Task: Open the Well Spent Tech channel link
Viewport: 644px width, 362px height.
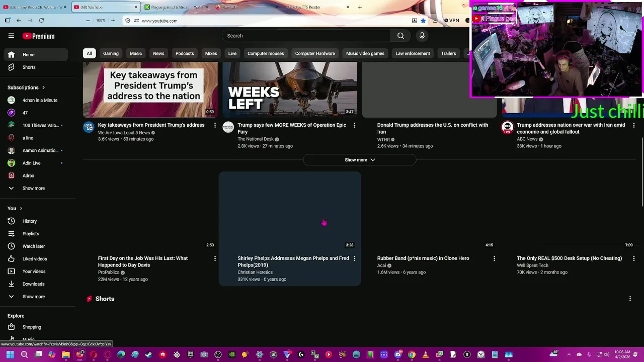Action: pyautogui.click(x=532, y=265)
